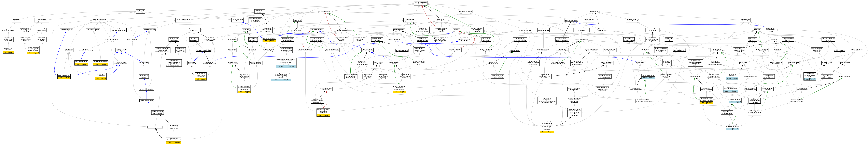Click the 'head development' node
868x145 pixels.
coord(66,30)
